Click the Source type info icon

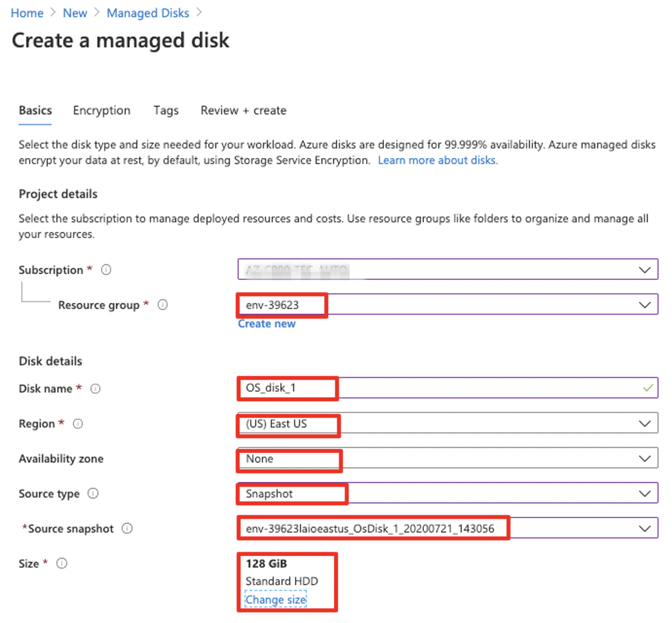[91, 493]
